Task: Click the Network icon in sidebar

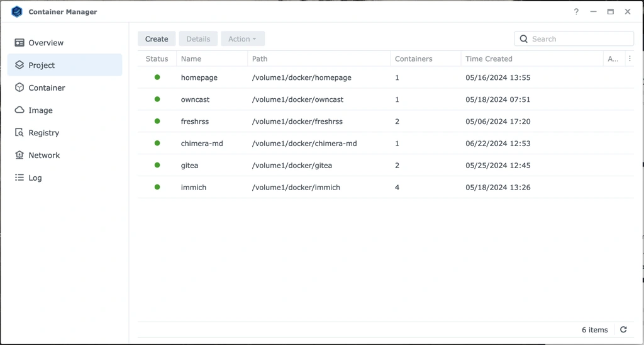Action: 19,155
